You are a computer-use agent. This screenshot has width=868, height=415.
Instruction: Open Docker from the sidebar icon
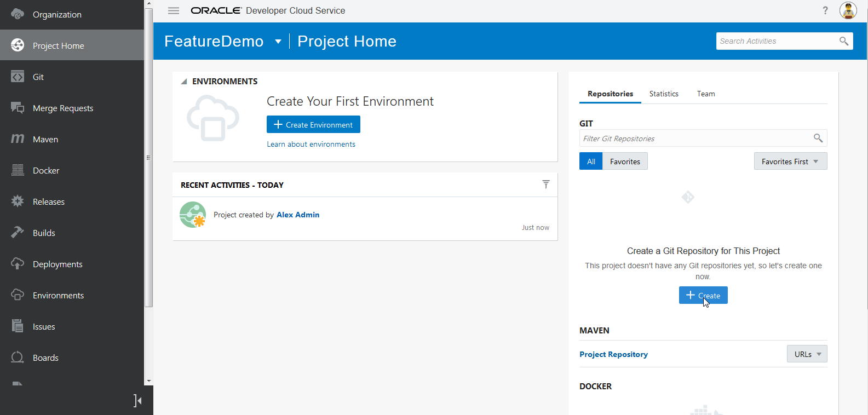(18, 170)
